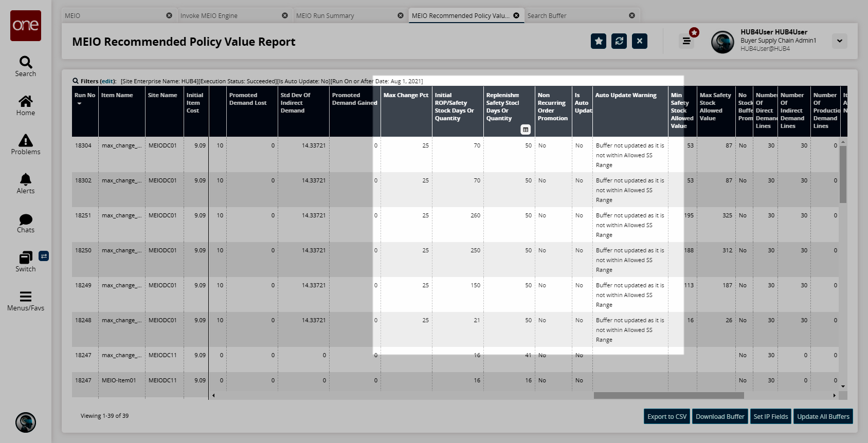868x443 pixels.
Task: Click the Switch windows icon
Action: click(x=26, y=257)
